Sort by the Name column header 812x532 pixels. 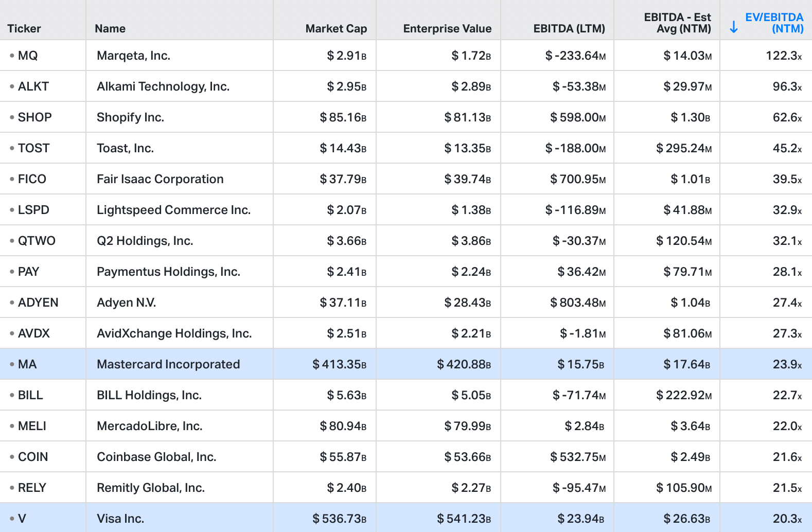click(x=110, y=29)
